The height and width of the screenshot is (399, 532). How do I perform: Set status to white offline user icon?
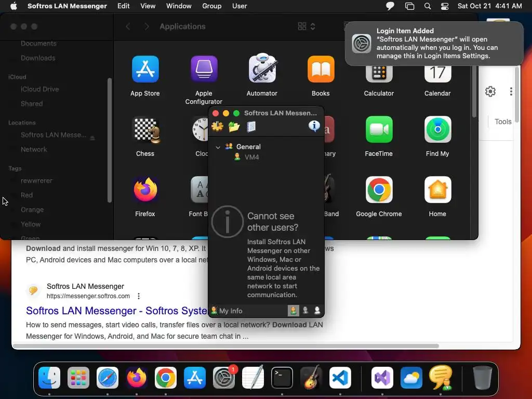click(317, 311)
